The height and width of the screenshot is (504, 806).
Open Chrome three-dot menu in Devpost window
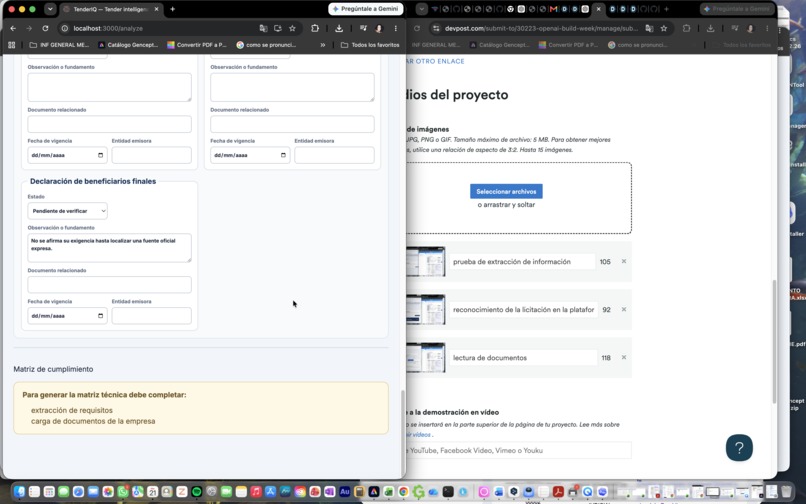tap(766, 28)
